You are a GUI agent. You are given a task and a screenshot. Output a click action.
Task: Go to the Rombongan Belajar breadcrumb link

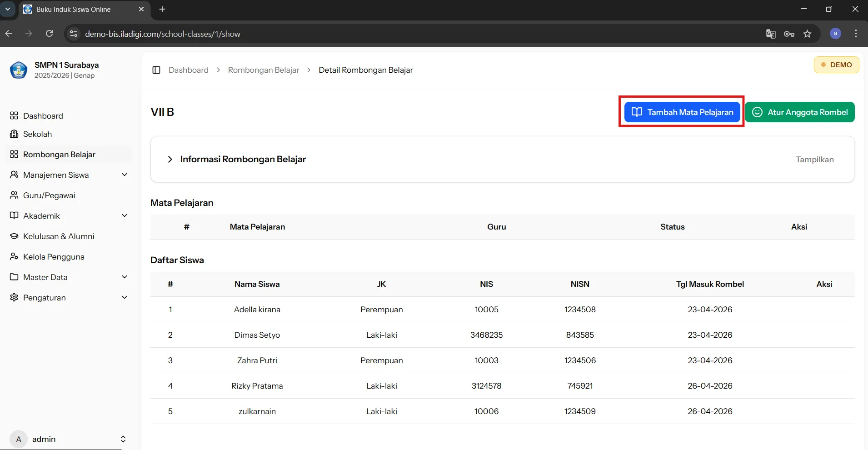(x=264, y=70)
